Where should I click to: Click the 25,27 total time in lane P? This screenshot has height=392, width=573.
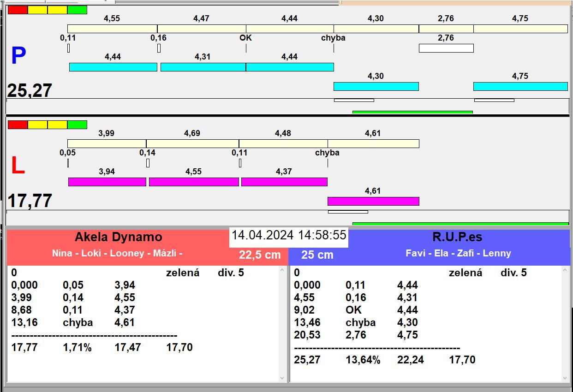pos(30,91)
